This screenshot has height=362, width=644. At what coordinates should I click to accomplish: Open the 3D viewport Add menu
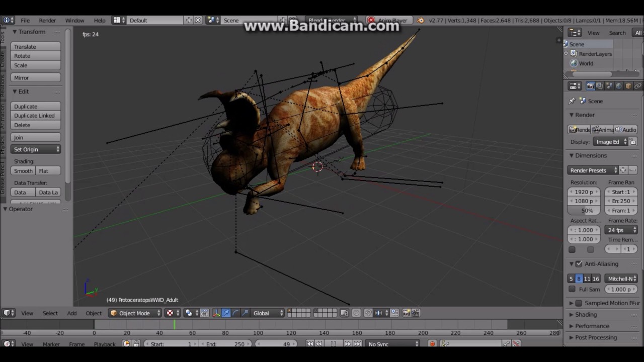(72, 313)
